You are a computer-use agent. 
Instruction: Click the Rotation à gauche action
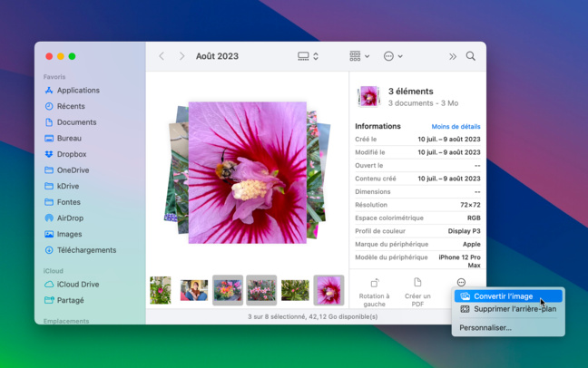pyautogui.click(x=374, y=293)
